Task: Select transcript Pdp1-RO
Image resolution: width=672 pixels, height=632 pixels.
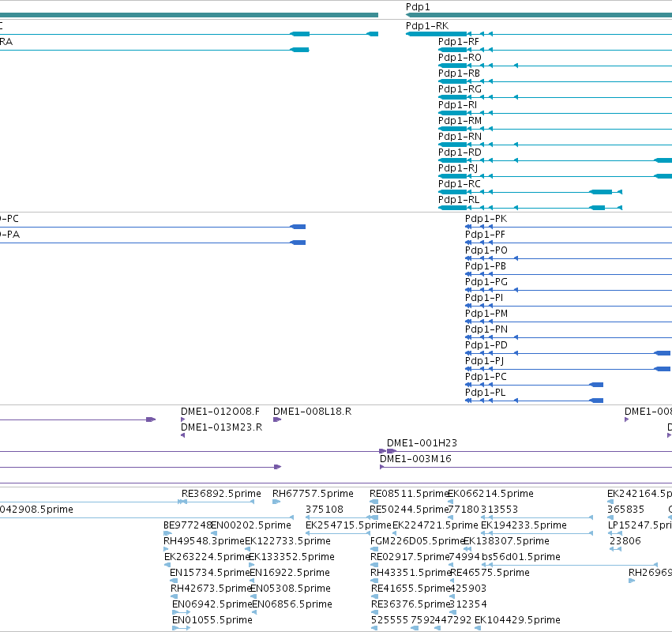Action: [460, 58]
